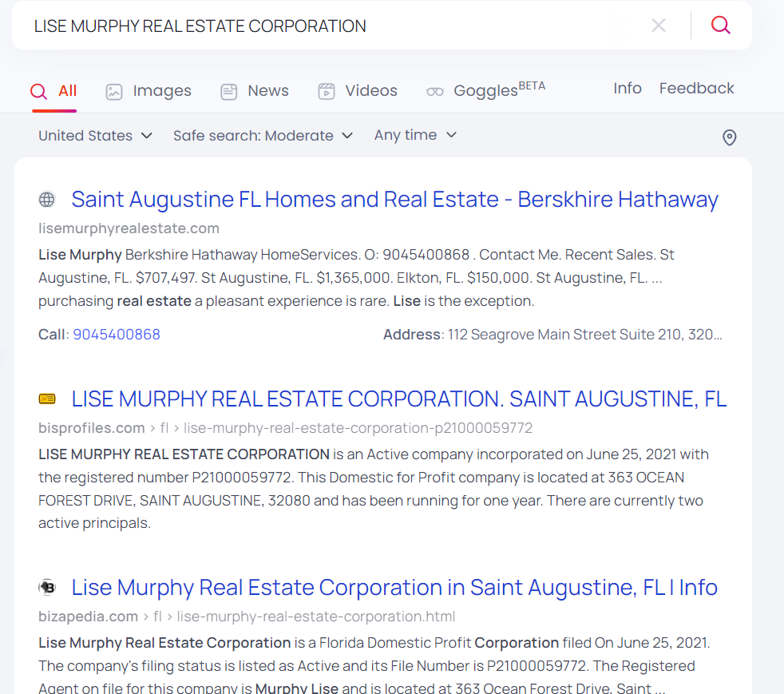Switch to the Images tab
This screenshot has height=694, width=784.
pos(148,91)
